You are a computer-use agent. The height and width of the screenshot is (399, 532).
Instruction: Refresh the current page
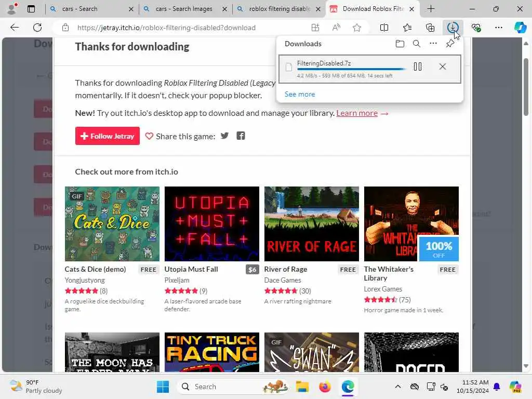coord(37,28)
